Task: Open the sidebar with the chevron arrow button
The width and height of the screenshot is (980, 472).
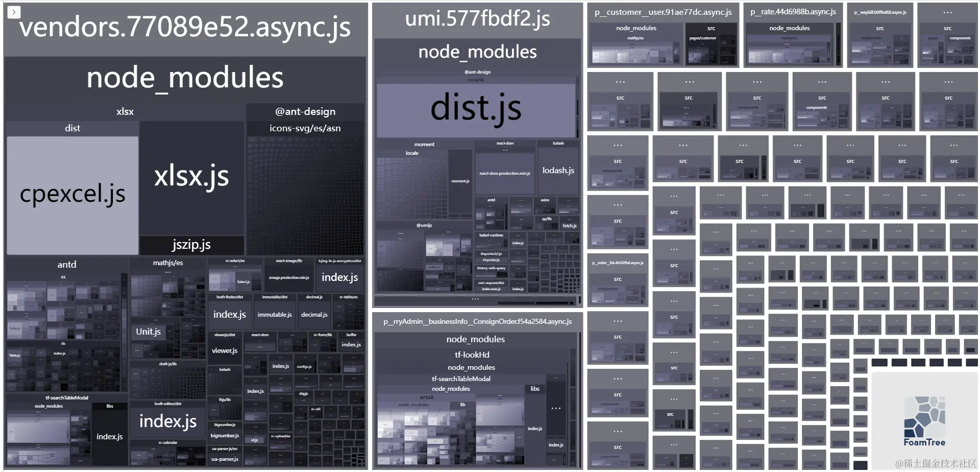Action: click(14, 12)
